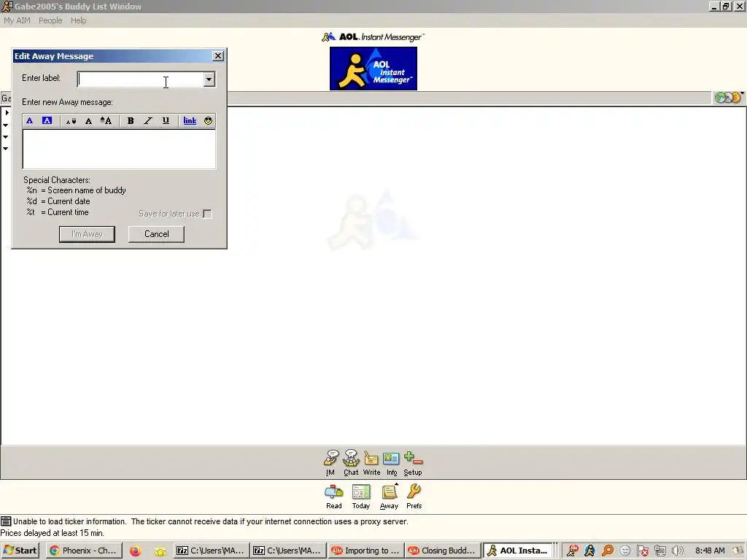Click the magnifier search tray icon
The image size is (747, 560).
coord(608,551)
